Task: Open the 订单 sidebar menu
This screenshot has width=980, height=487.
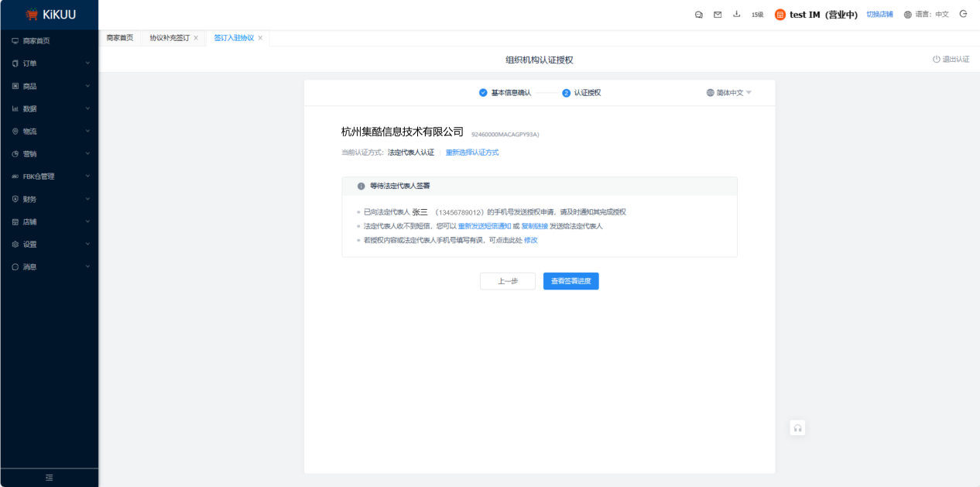Action: coord(50,63)
